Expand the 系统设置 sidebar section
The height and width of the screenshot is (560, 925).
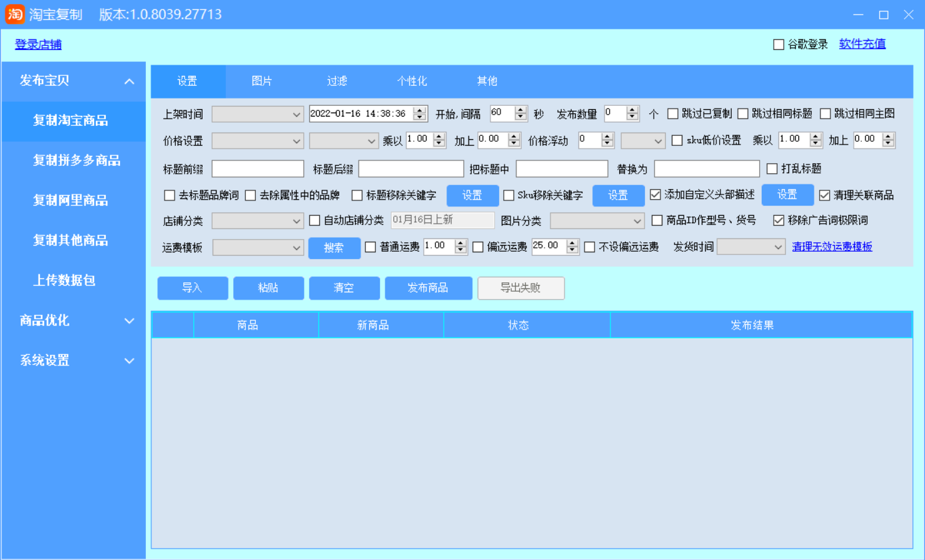pos(129,361)
